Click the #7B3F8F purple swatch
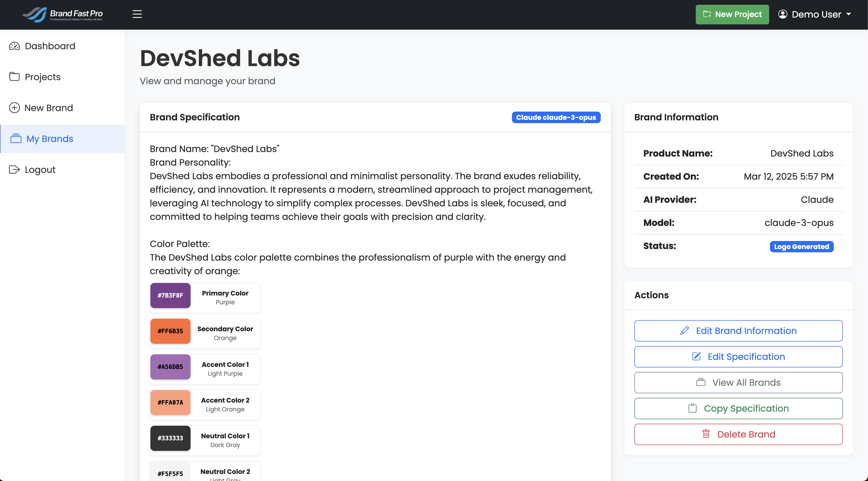 tap(170, 295)
